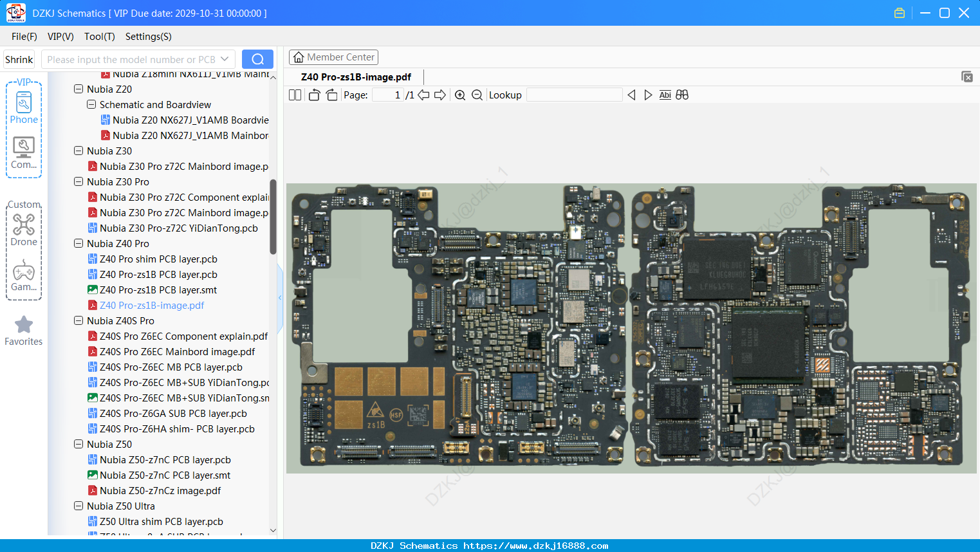This screenshot has height=552, width=980.
Task: Open the VIP(V) menu
Action: [x=60, y=37]
